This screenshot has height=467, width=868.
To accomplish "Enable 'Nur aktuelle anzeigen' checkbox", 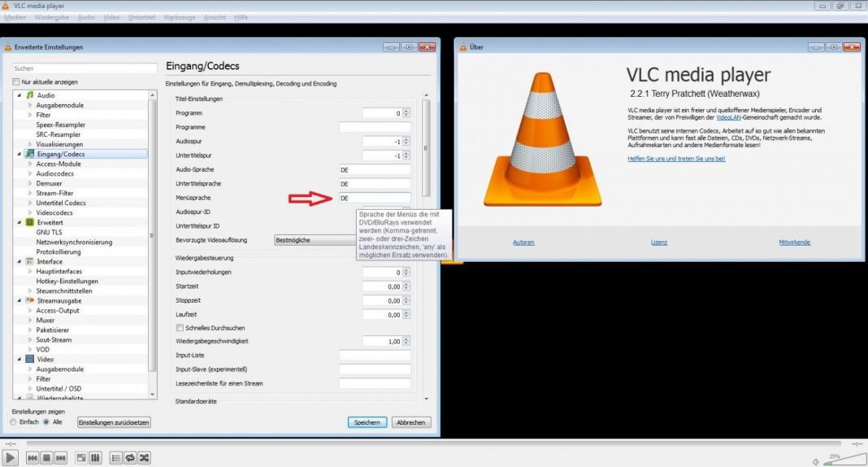I will click(x=15, y=82).
